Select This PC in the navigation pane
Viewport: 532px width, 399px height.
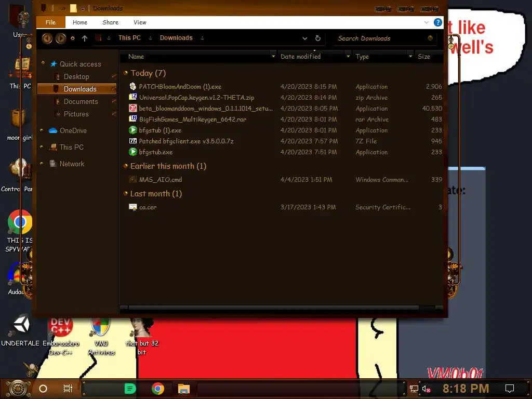point(71,147)
